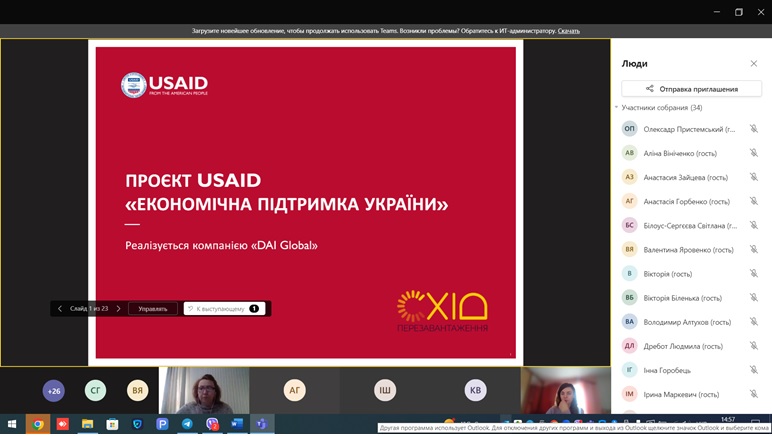Toggle mic icon for Інна Горобець
Viewport: 772px width, 436px height.
click(x=754, y=370)
